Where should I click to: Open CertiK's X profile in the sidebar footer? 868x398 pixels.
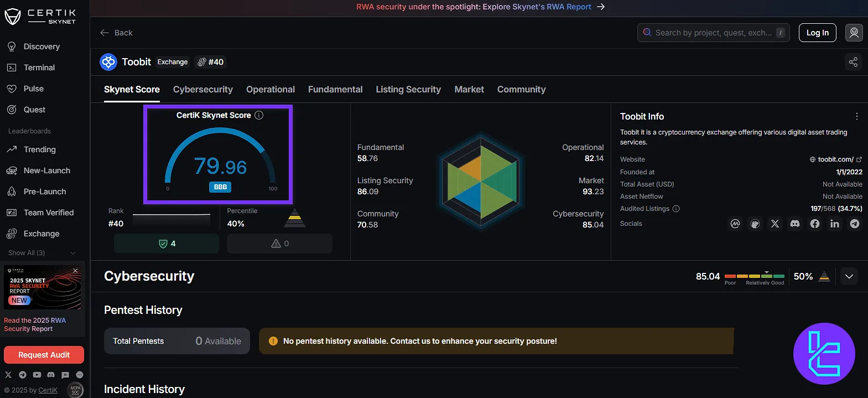(8, 375)
